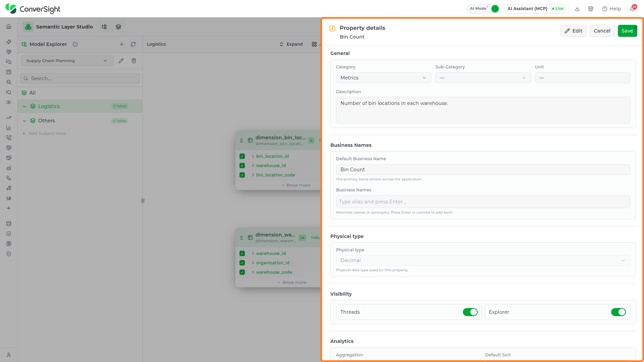
Task: Click the Description text area
Action: coord(483,110)
